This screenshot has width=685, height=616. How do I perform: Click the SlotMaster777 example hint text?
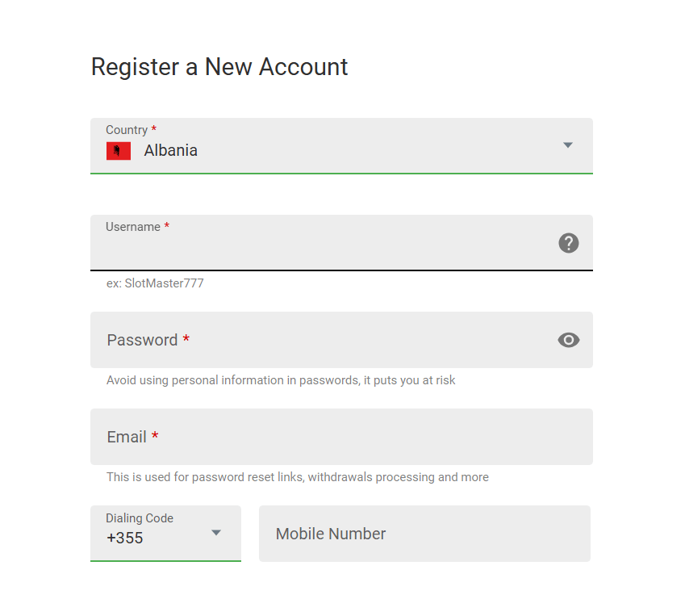pyautogui.click(x=155, y=283)
